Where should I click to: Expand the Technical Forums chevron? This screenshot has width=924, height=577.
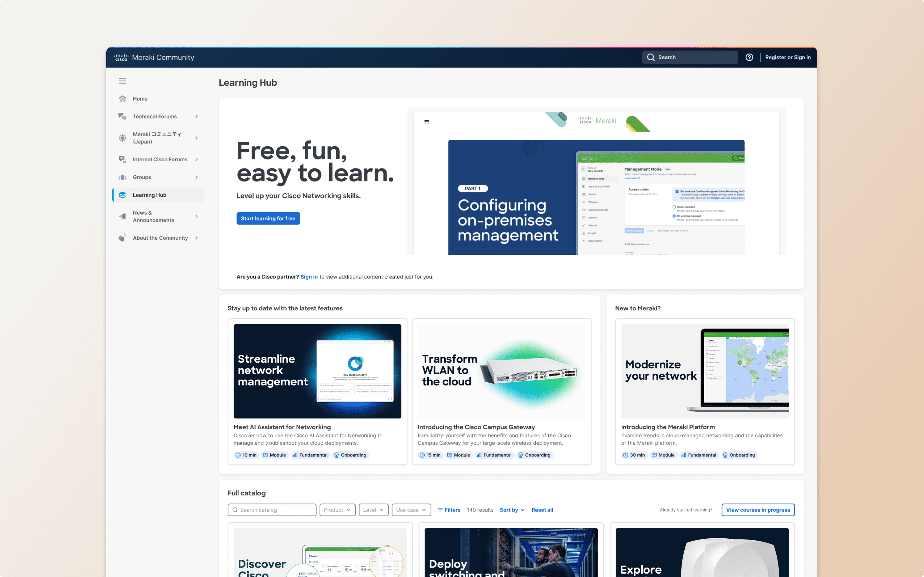point(197,116)
